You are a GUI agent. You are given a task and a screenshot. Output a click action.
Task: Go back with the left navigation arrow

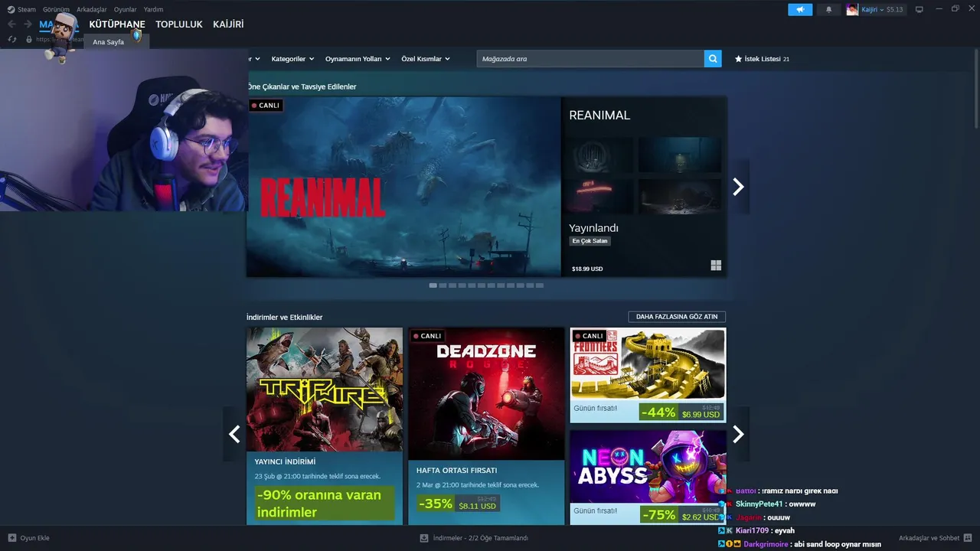pyautogui.click(x=11, y=24)
